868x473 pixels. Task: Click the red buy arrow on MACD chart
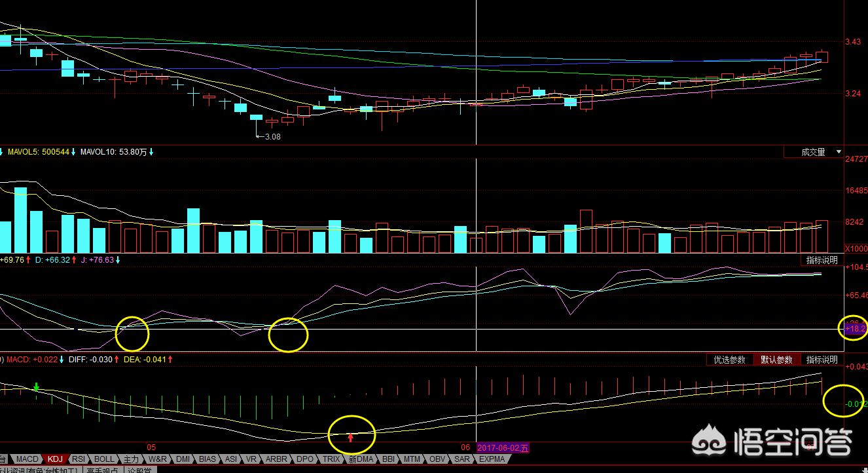(x=350, y=437)
